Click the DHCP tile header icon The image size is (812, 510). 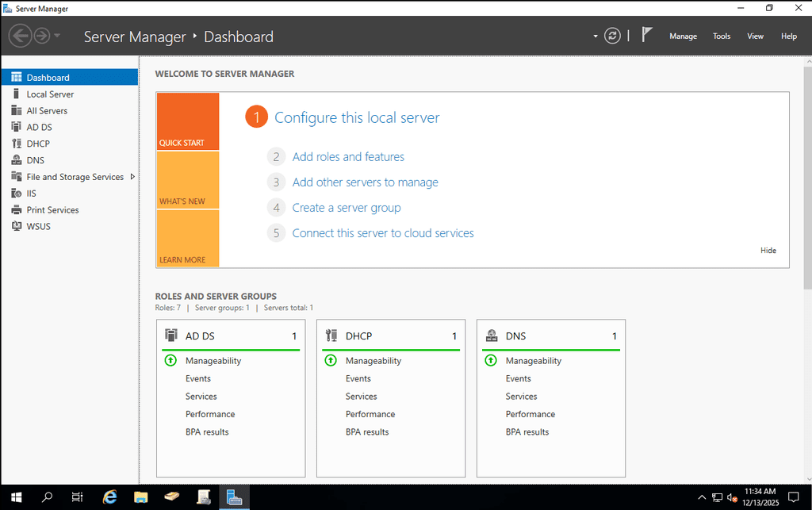pyautogui.click(x=331, y=336)
